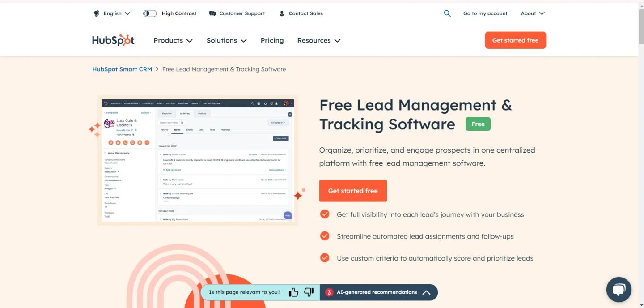Click the scrollbar up arrow
This screenshot has height=308, width=644.
[641, 5]
